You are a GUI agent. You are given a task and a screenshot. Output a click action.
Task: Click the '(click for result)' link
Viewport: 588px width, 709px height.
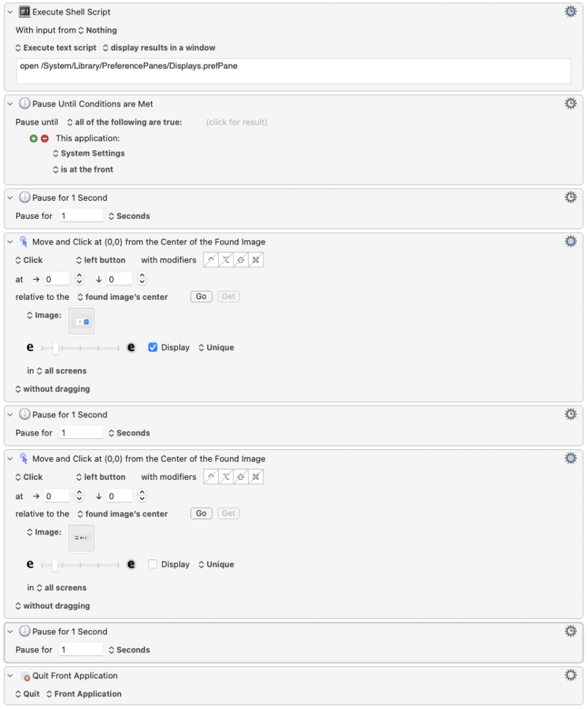(236, 122)
